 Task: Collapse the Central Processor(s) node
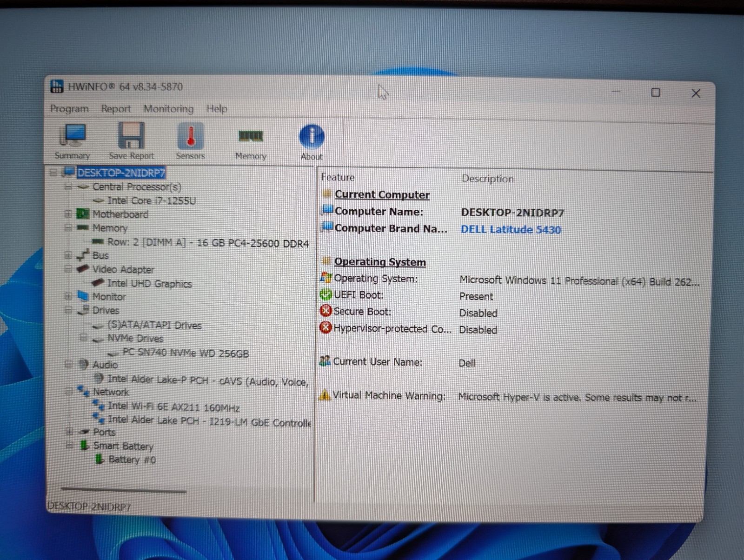click(68, 187)
